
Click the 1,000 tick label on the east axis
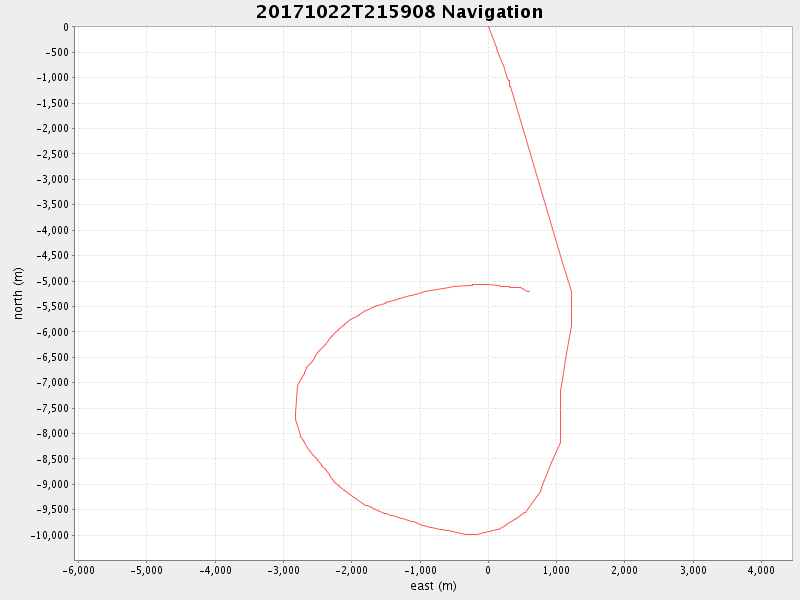pos(556,570)
